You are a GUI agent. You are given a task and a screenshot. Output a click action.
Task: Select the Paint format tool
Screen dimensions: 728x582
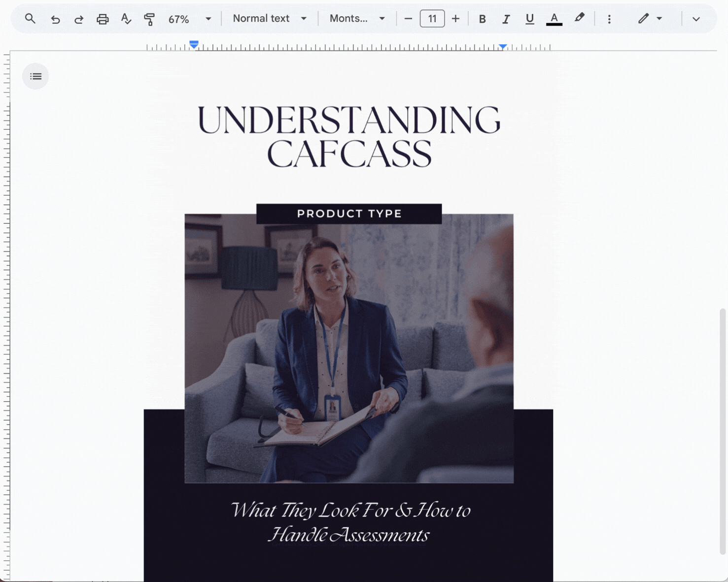click(149, 18)
